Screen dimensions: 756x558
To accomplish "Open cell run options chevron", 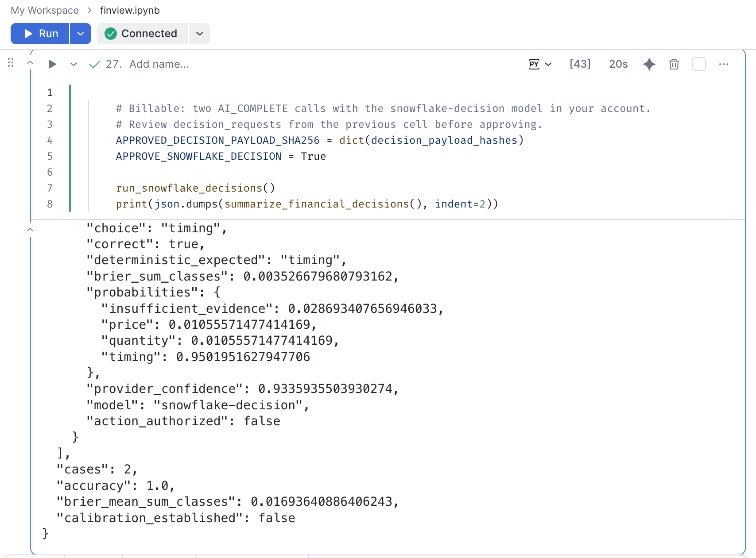I will [x=74, y=64].
